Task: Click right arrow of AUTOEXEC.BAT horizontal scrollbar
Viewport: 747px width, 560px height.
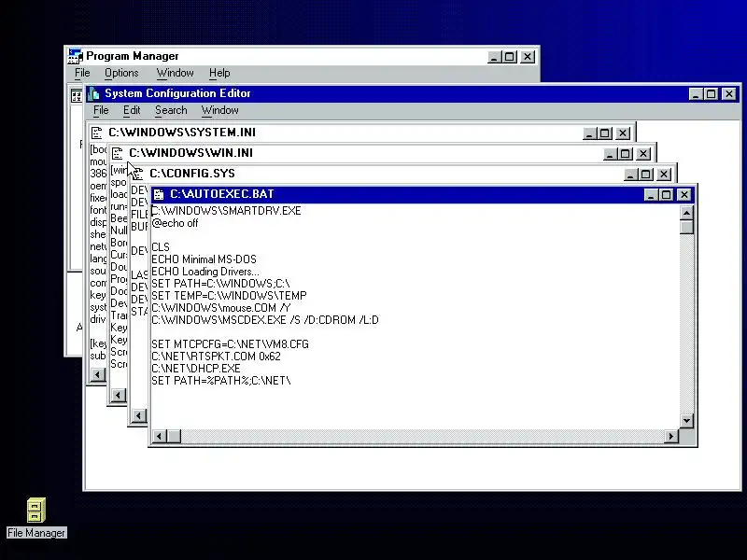Action: (671, 436)
